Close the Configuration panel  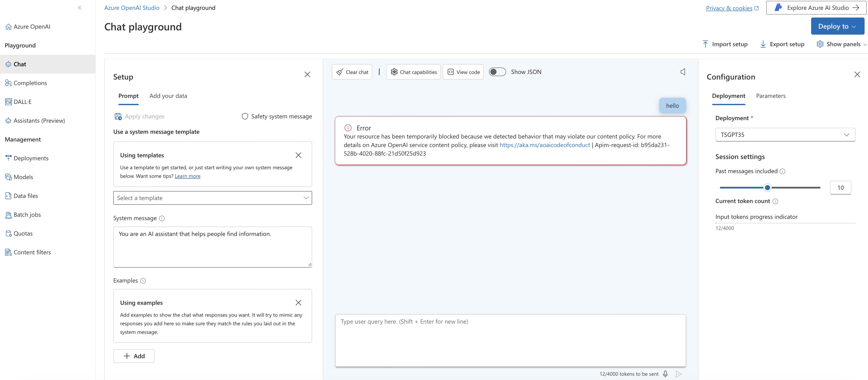coord(857,74)
